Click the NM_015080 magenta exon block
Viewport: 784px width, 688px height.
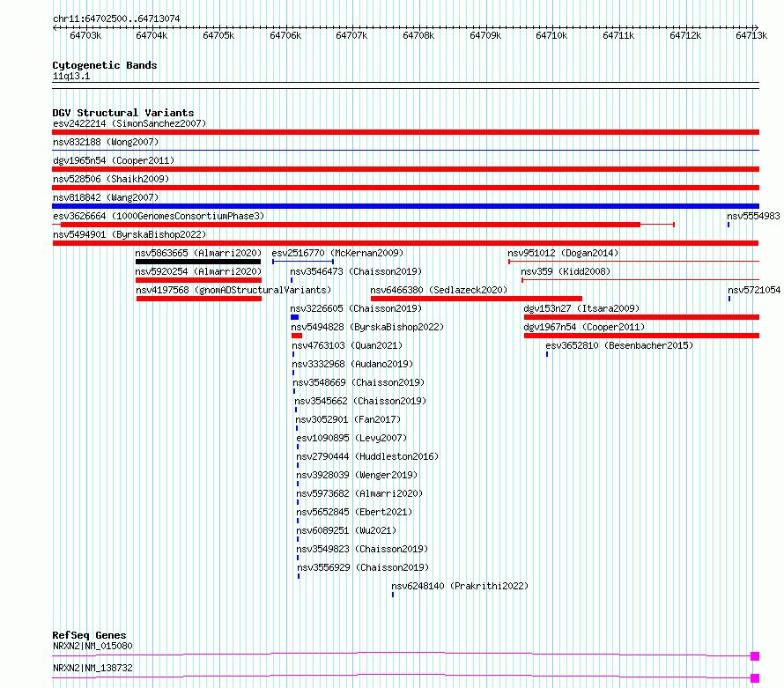click(755, 656)
